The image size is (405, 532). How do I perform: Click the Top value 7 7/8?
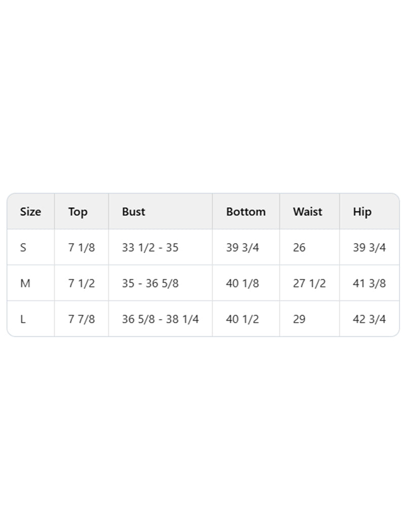pyautogui.click(x=82, y=319)
